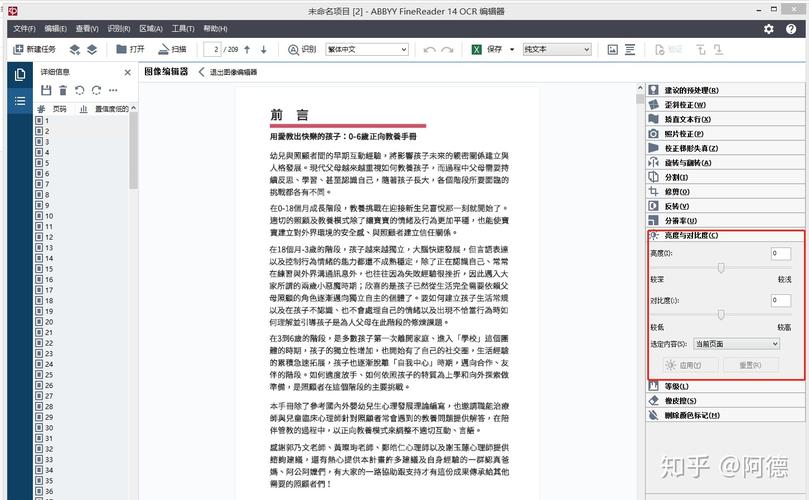
Task: Click the 识别 recognize button
Action: (302, 49)
